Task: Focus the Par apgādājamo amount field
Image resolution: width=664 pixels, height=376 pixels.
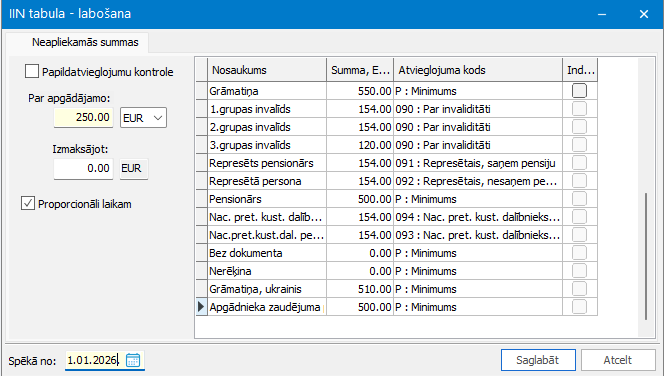Action: (83, 117)
